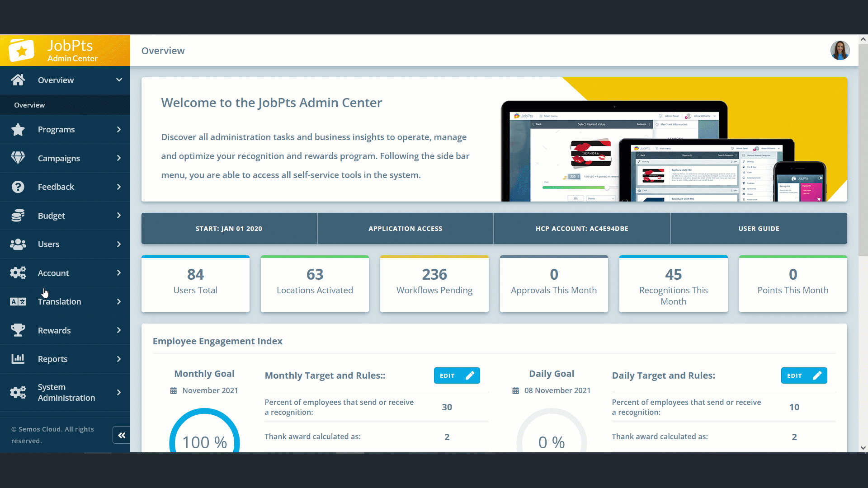
Task: Click the Overview menu item
Action: [x=65, y=80]
